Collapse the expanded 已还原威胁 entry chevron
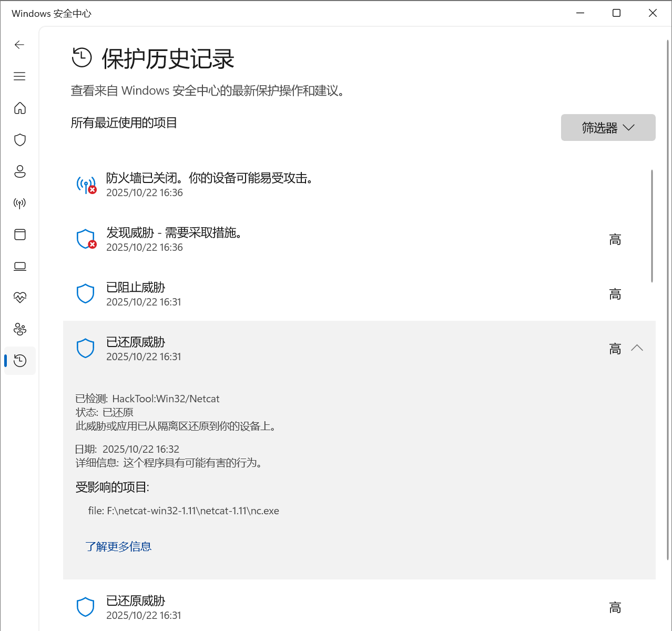672x631 pixels. point(637,348)
